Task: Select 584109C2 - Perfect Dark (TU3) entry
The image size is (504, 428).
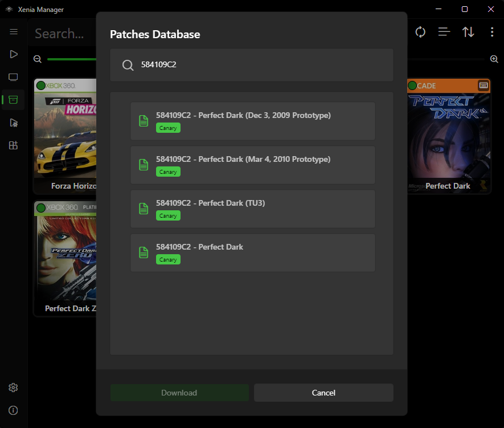Action: click(x=253, y=209)
